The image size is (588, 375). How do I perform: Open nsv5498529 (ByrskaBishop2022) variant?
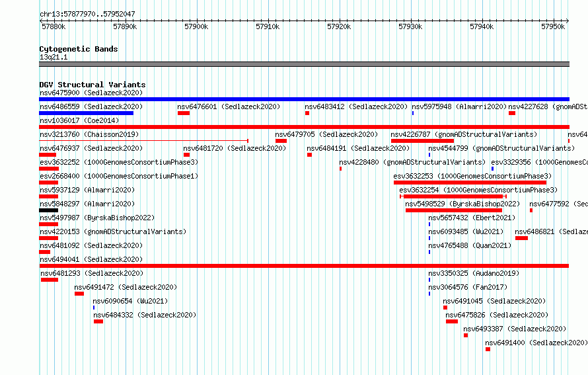(462, 204)
